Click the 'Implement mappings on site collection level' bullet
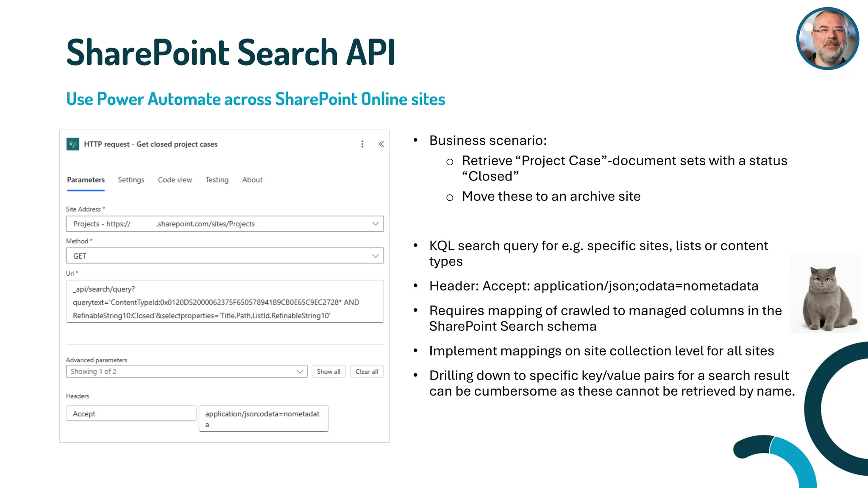 tap(601, 351)
